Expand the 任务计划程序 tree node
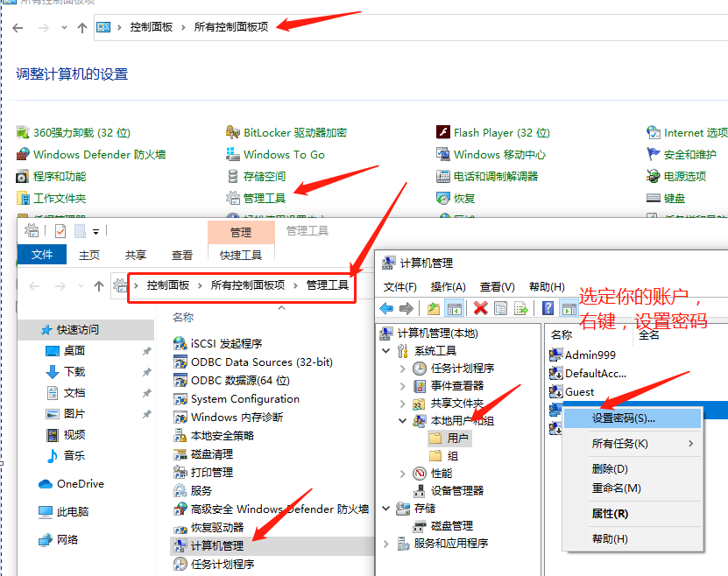728x576 pixels. (402, 369)
